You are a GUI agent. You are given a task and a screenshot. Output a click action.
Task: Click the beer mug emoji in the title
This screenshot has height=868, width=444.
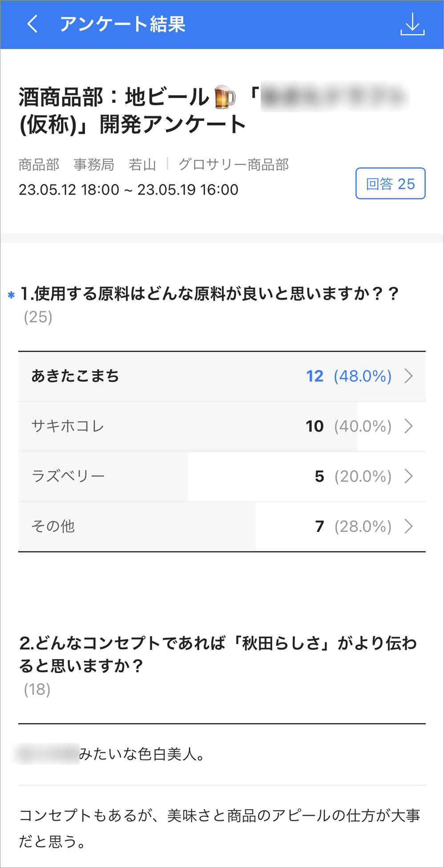click(225, 97)
